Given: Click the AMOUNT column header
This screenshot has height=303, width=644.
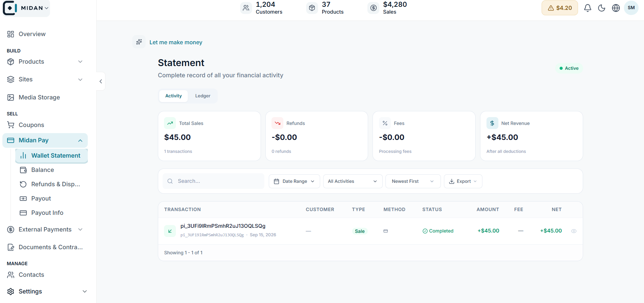Looking at the screenshot, I should (x=488, y=209).
